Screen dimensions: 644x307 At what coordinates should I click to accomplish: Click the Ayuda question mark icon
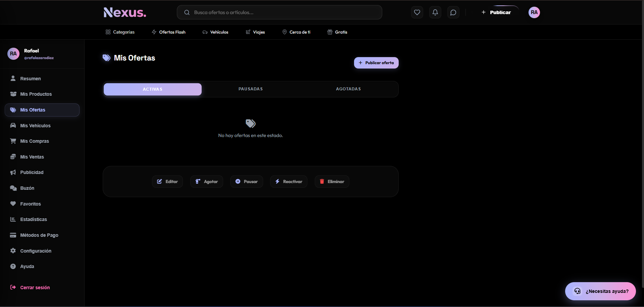(13, 266)
